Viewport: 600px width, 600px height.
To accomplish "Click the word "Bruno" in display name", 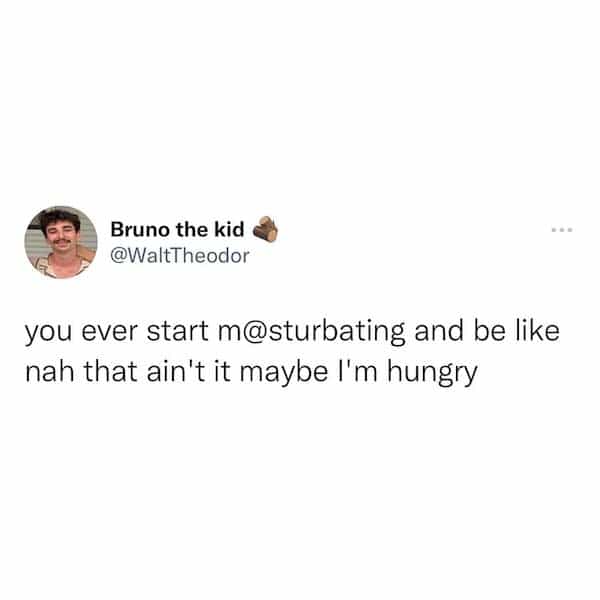I will click(x=140, y=229).
